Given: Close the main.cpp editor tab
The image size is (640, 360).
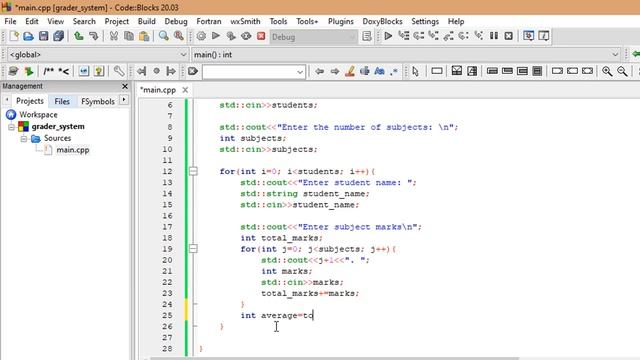Looking at the screenshot, I should pyautogui.click(x=185, y=90).
